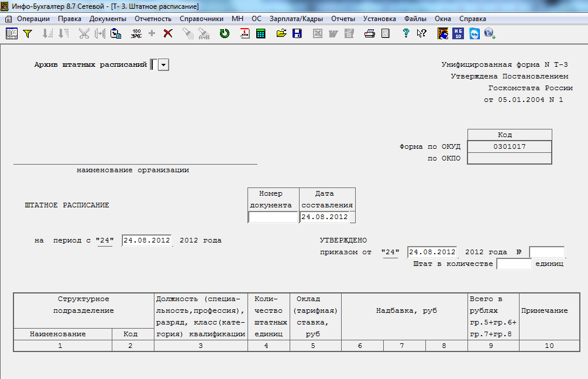Open the green calculator icon

[x=260, y=34]
